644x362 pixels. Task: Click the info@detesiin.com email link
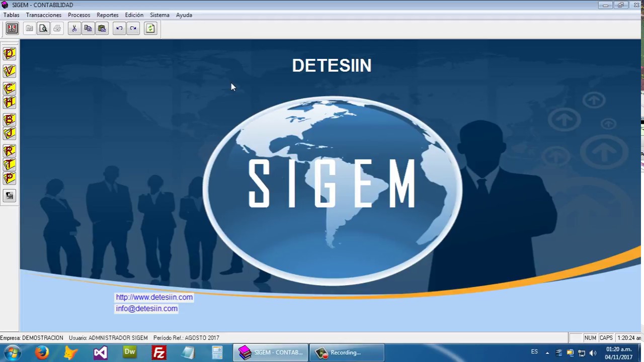coord(146,309)
